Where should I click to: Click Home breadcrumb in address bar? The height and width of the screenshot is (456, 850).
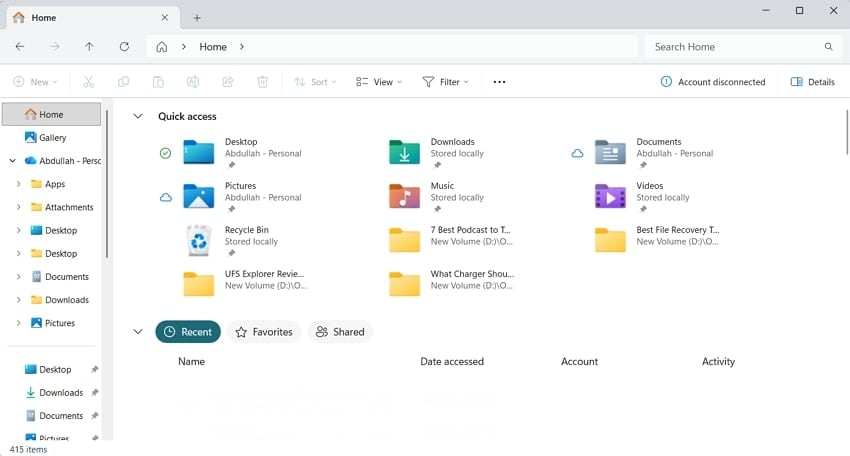click(x=212, y=47)
